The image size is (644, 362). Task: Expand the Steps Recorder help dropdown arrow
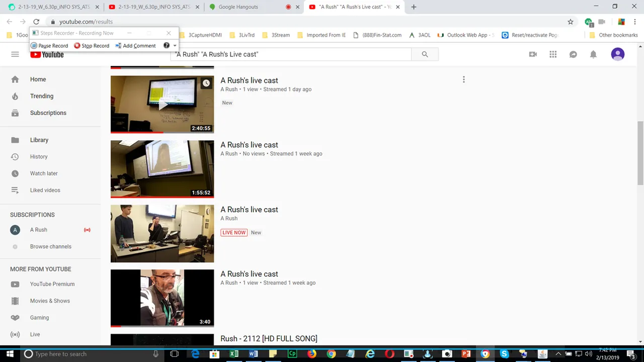pyautogui.click(x=175, y=46)
